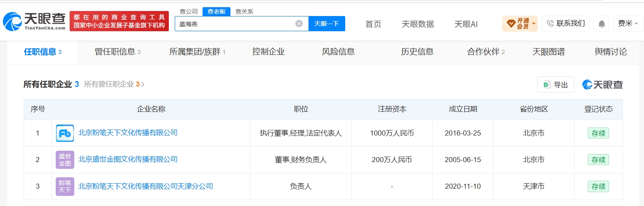Clear the search box with the X icon
The height and width of the screenshot is (206, 644).
click(299, 24)
